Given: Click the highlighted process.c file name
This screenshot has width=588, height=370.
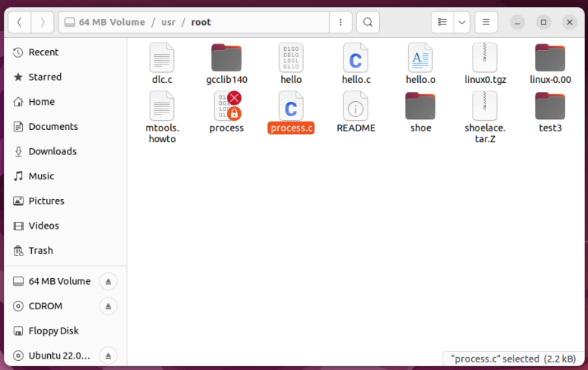Looking at the screenshot, I should [x=291, y=128].
